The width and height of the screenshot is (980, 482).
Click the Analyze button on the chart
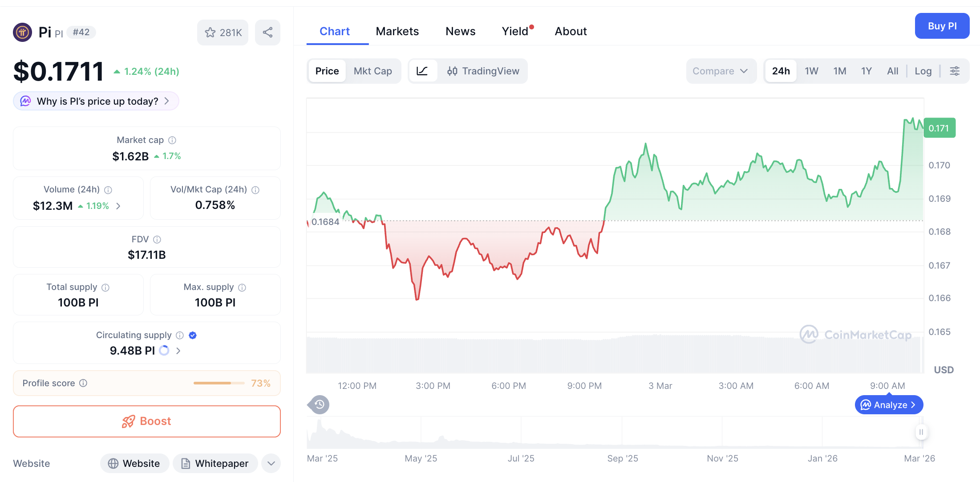pos(888,404)
